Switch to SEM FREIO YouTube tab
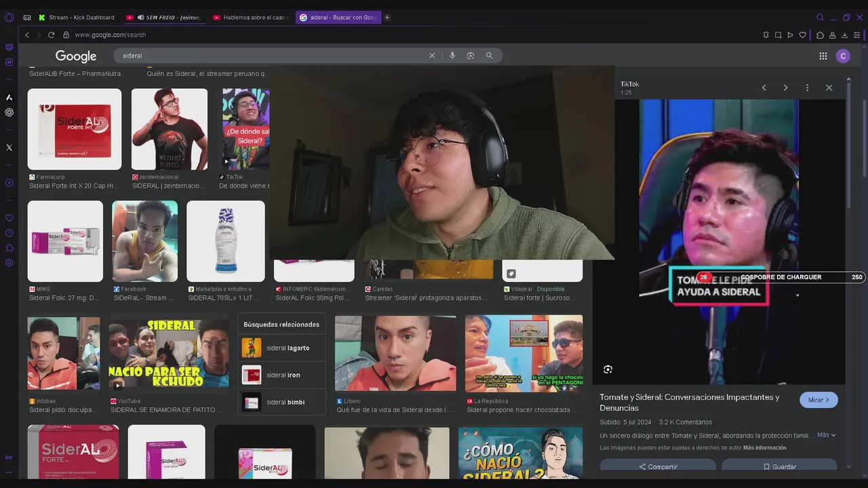868x488 pixels. (165, 18)
